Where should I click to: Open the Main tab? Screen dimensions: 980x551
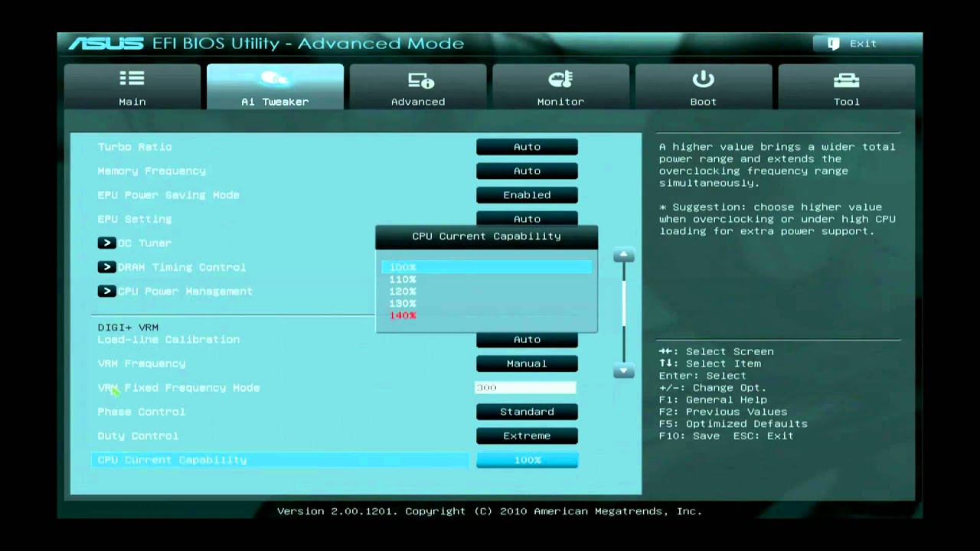[x=132, y=86]
